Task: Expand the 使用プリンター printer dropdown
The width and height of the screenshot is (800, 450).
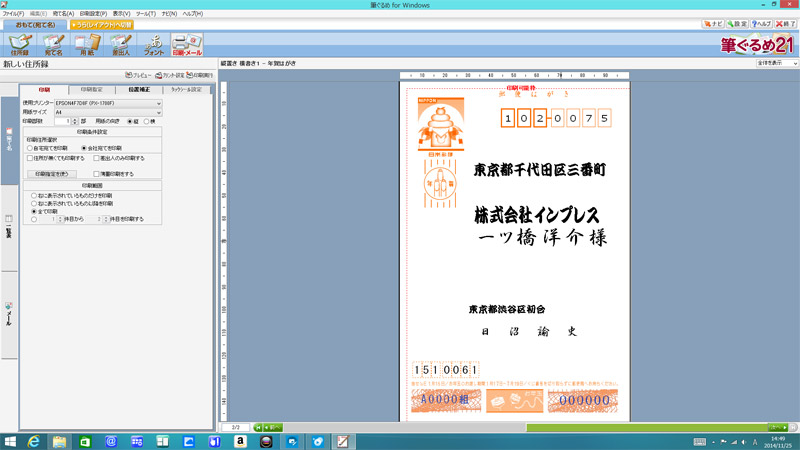Action: (157, 103)
